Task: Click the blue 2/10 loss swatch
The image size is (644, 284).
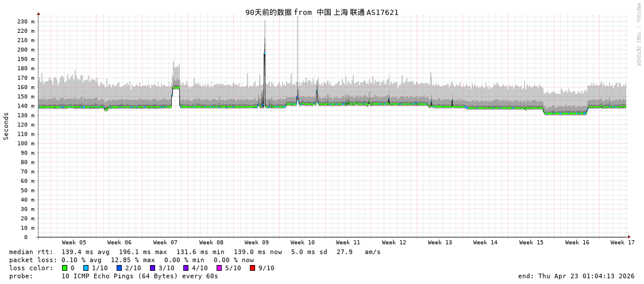Action: pyautogui.click(x=119, y=268)
